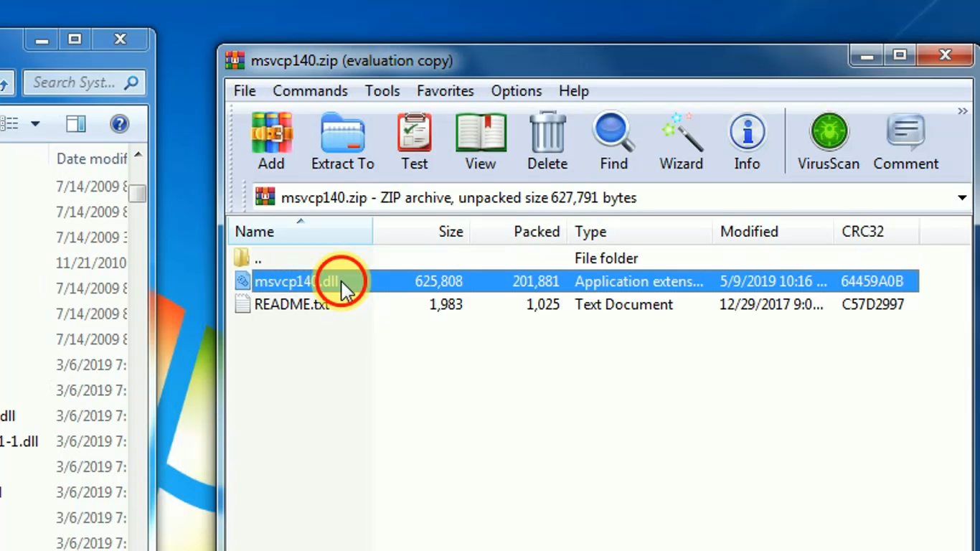
Task: Close the WinRAR window
Action: (944, 55)
